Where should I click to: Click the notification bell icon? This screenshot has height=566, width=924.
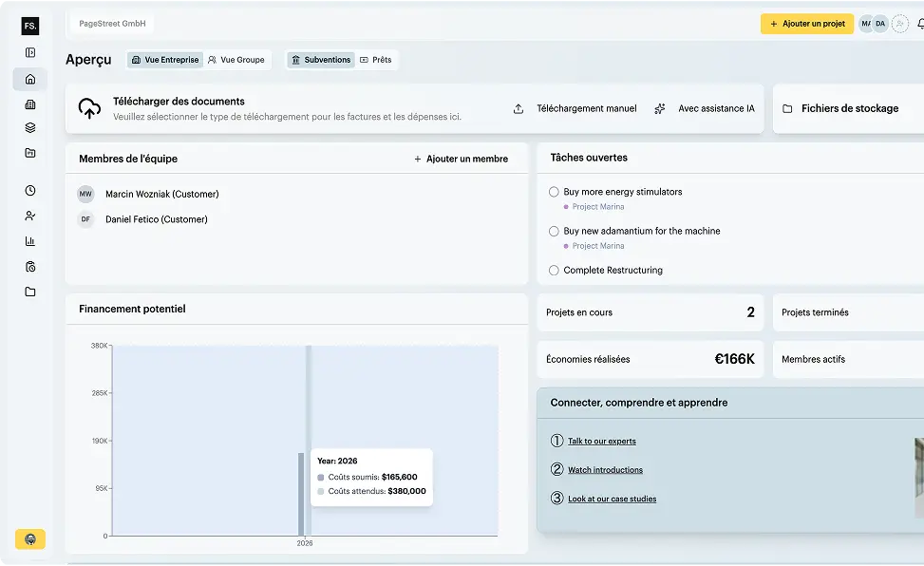click(920, 24)
